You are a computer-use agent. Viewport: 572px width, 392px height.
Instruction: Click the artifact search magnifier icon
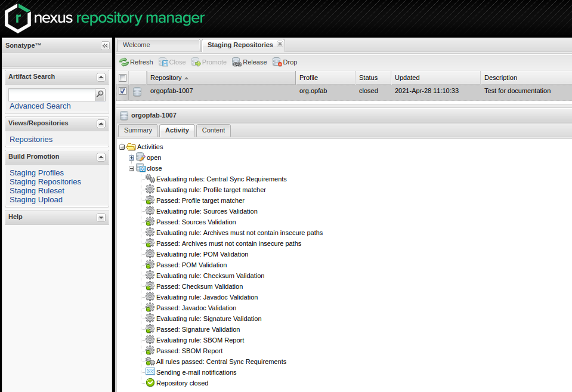click(x=100, y=94)
